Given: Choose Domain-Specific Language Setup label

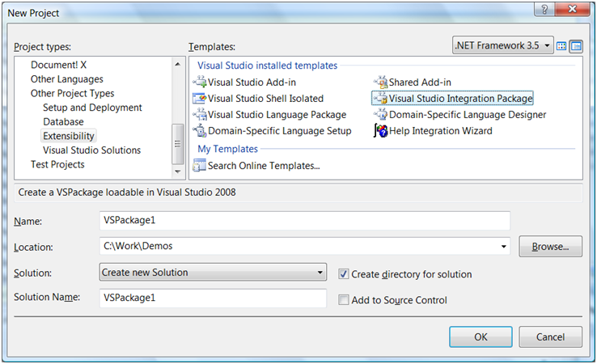Looking at the screenshot, I should 279,130.
